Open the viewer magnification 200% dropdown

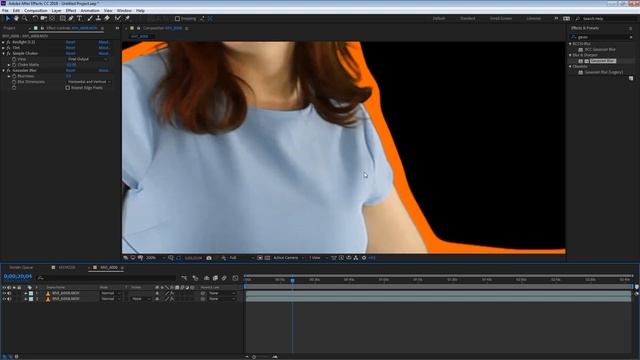coord(155,258)
